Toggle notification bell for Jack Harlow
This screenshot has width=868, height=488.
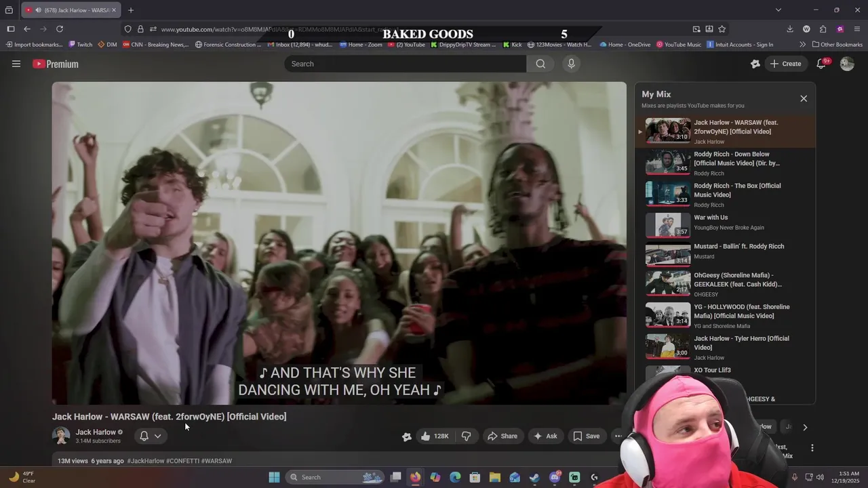(x=144, y=436)
